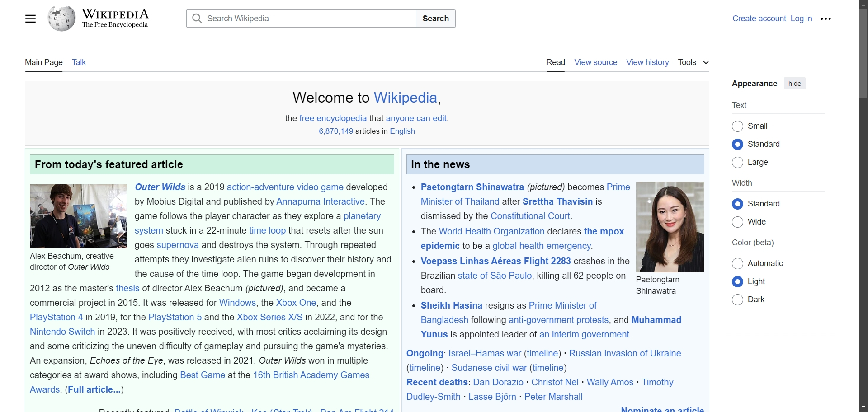The height and width of the screenshot is (412, 868).
Task: Open the View source tab
Action: click(595, 62)
